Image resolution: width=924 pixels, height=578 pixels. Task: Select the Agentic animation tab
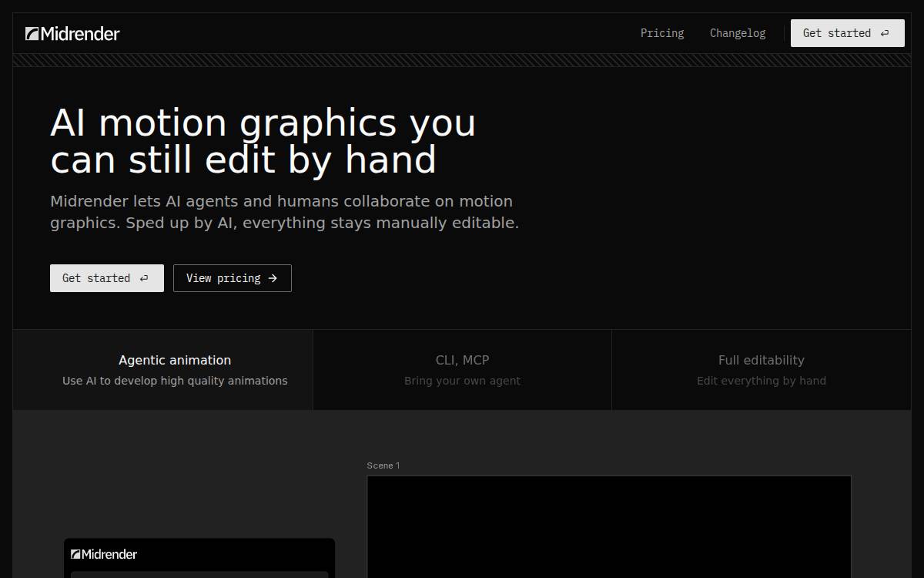pyautogui.click(x=163, y=370)
